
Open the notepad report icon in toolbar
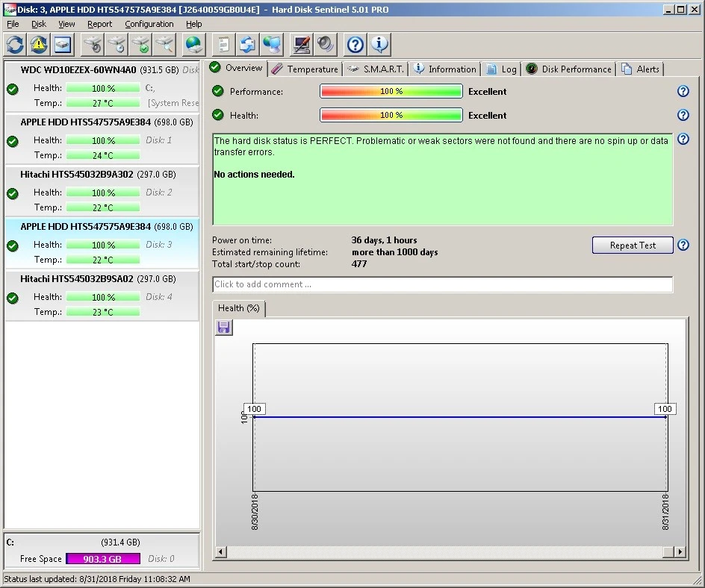pyautogui.click(x=223, y=45)
